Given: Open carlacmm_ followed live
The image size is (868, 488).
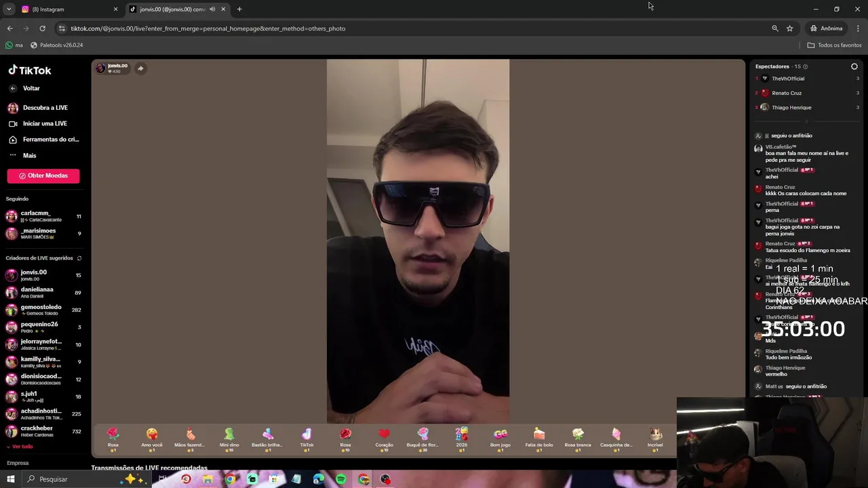Looking at the screenshot, I should (43, 216).
